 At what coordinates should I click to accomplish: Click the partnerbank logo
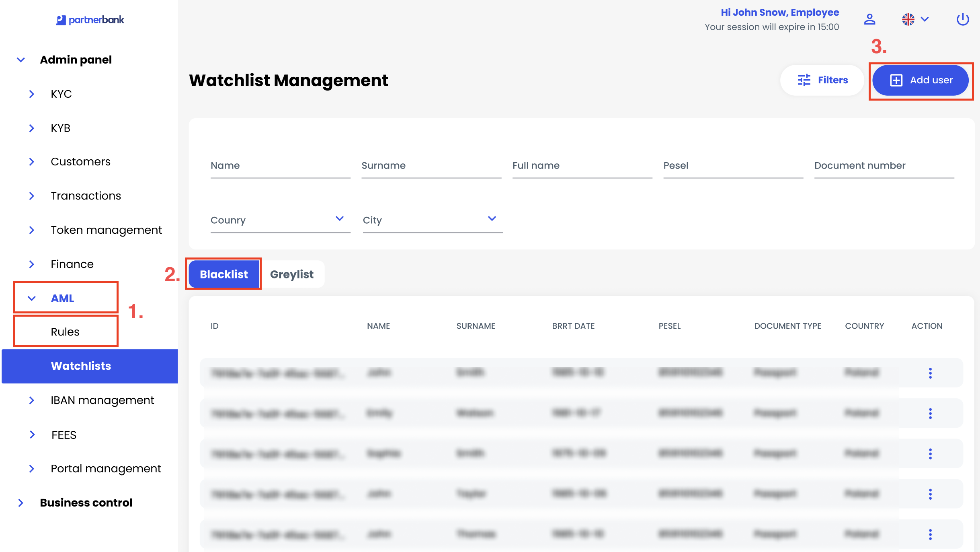tap(90, 20)
